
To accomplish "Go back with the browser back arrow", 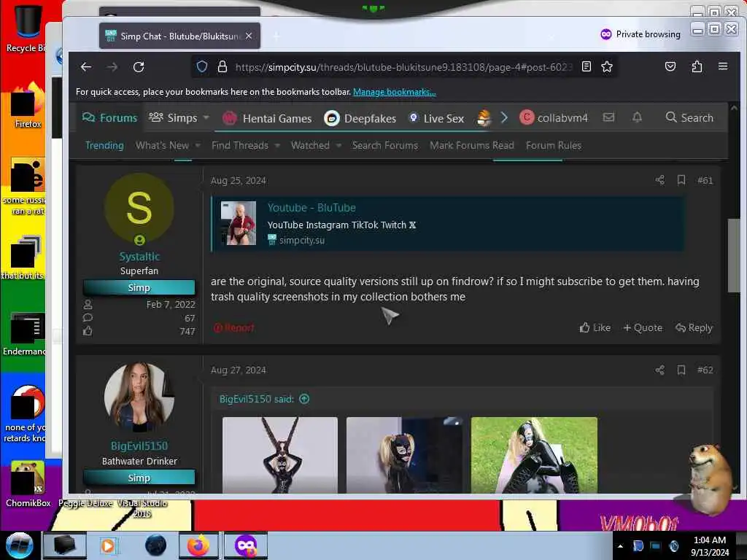I will pos(86,66).
